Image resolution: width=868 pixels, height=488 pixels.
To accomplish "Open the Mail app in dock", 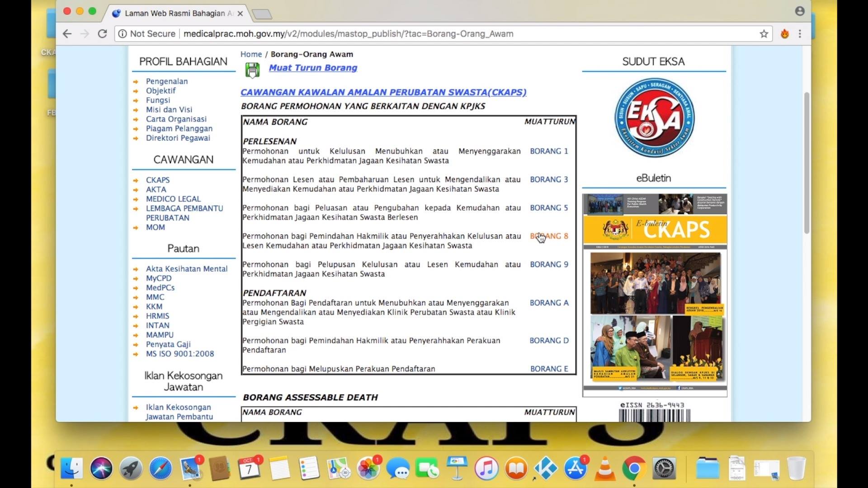I will pos(190,468).
